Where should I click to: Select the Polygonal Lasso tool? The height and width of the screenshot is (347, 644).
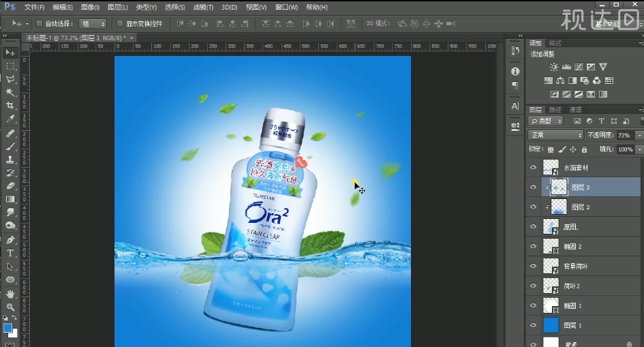10,79
